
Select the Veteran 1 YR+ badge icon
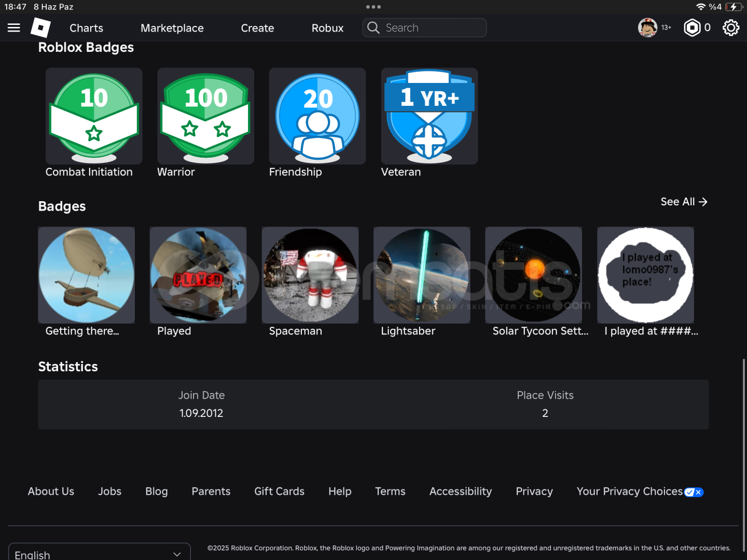(430, 116)
